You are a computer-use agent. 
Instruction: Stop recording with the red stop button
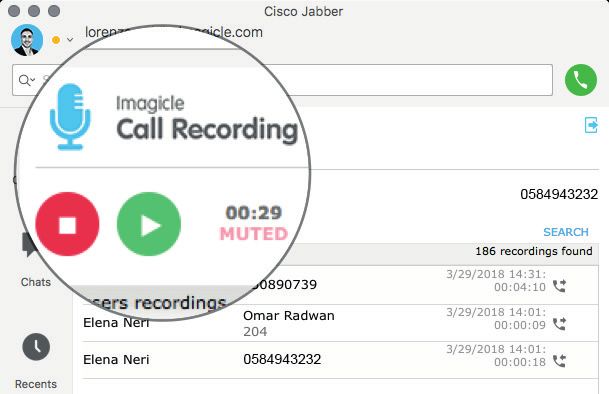coord(68,224)
